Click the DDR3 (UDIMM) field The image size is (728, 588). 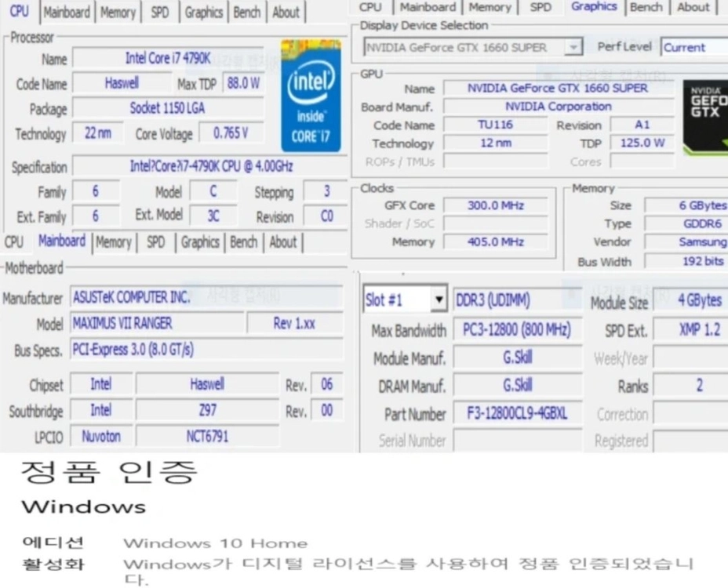click(517, 300)
